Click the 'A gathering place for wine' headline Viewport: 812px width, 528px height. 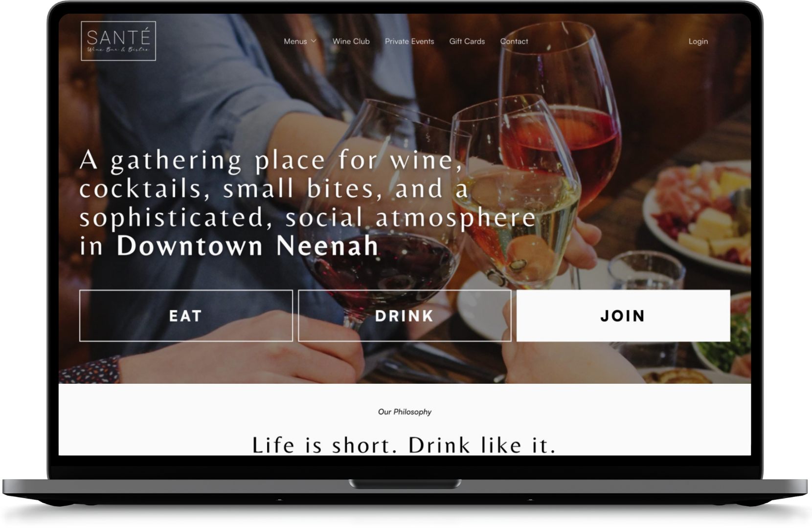308,203
